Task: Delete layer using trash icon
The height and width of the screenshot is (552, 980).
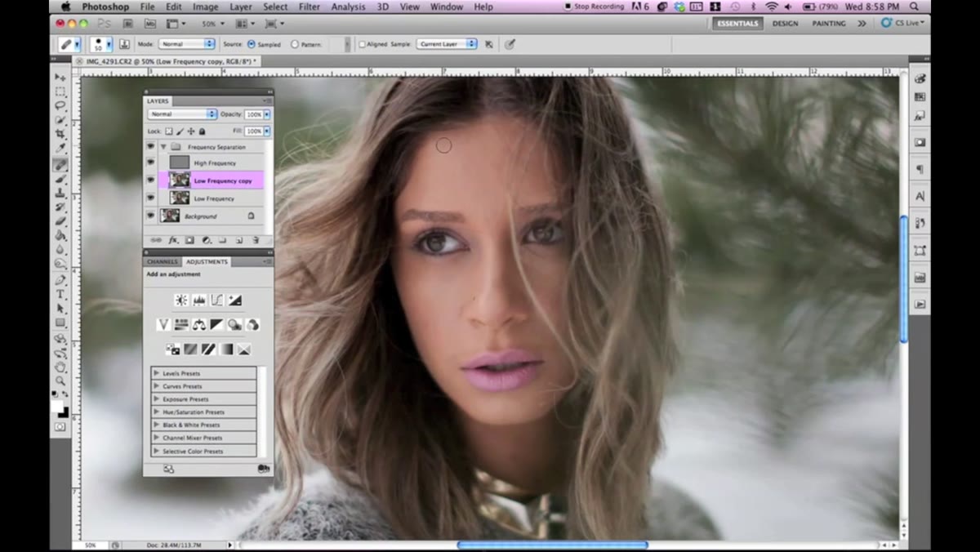Action: pos(256,241)
